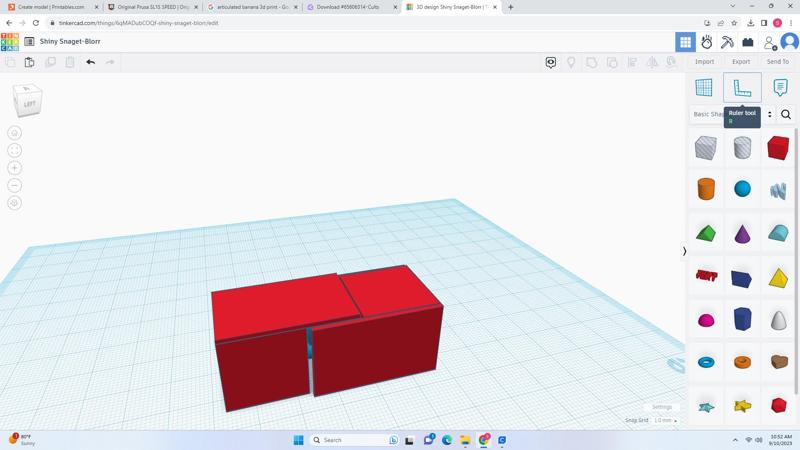Toggle show all visibility eye icon
This screenshot has height=450, width=800.
pyautogui.click(x=551, y=62)
